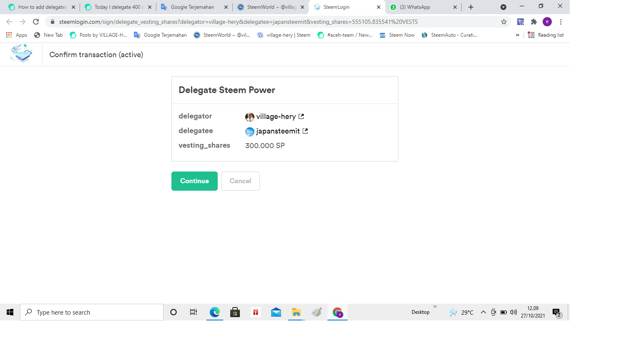Open the Reading list panel
The width and height of the screenshot is (644, 348).
pyautogui.click(x=546, y=35)
